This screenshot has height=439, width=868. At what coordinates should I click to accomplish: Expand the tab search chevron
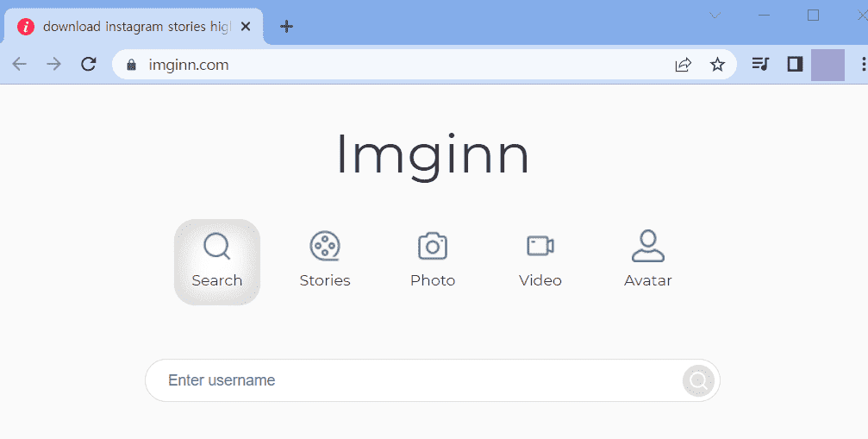715,15
